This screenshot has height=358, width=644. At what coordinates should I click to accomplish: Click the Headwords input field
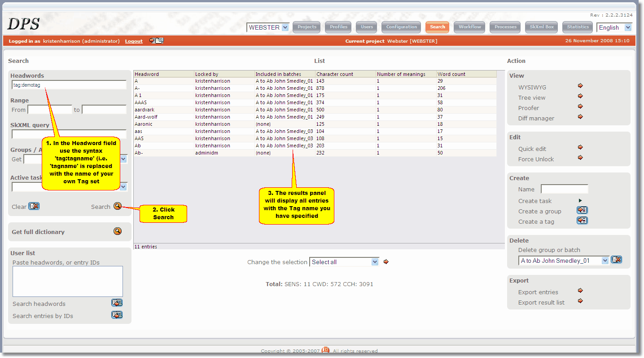(69, 85)
